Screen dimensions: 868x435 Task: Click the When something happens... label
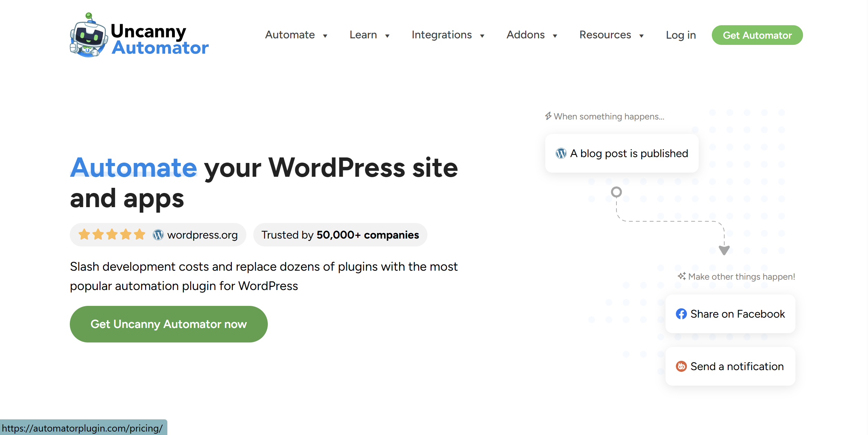[609, 116]
